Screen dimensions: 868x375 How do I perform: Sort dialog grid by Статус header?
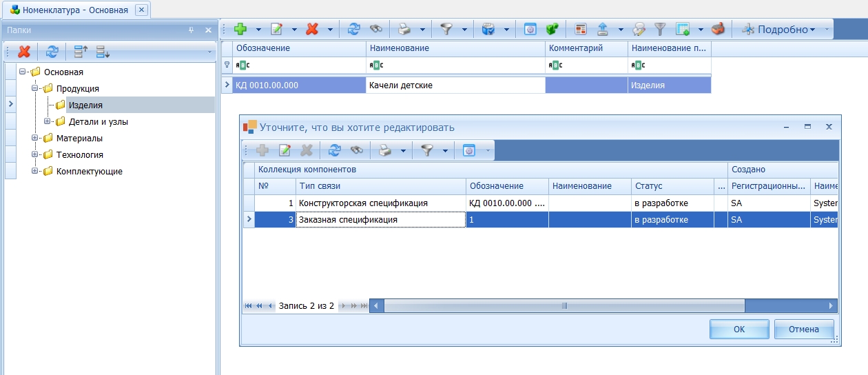(x=672, y=186)
